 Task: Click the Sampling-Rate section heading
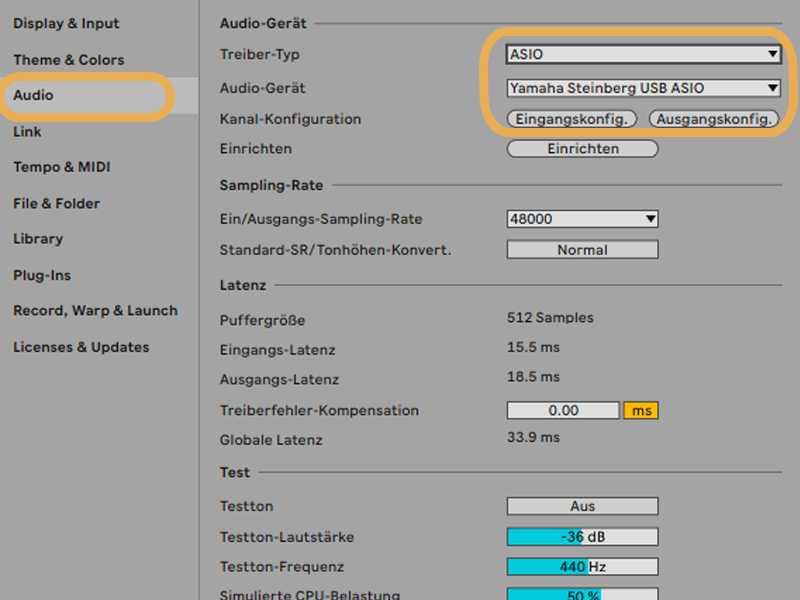271,185
